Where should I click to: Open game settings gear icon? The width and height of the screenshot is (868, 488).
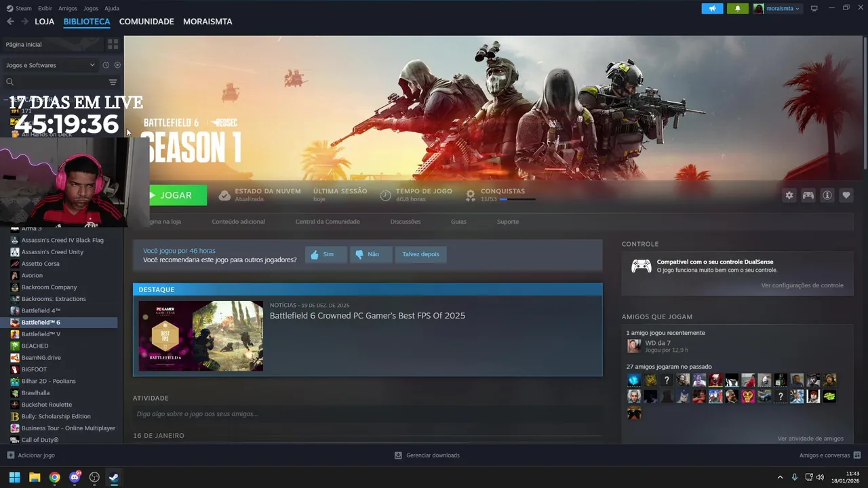(789, 195)
